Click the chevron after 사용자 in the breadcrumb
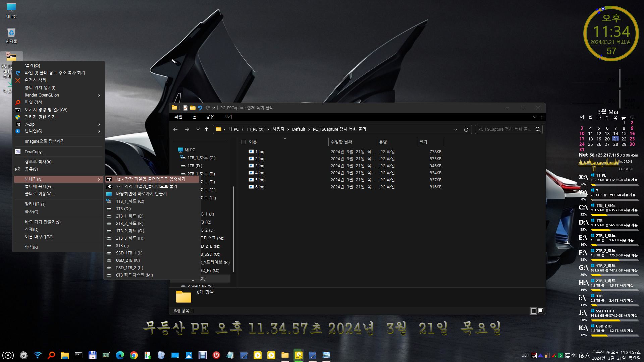This screenshot has width=644, height=362. tap(288, 129)
